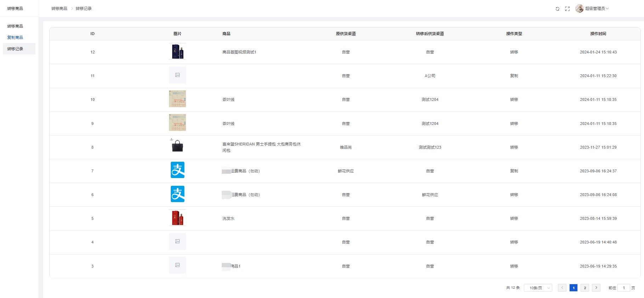Open broken image placeholder for ID 4
The image size is (644, 298).
[177, 242]
